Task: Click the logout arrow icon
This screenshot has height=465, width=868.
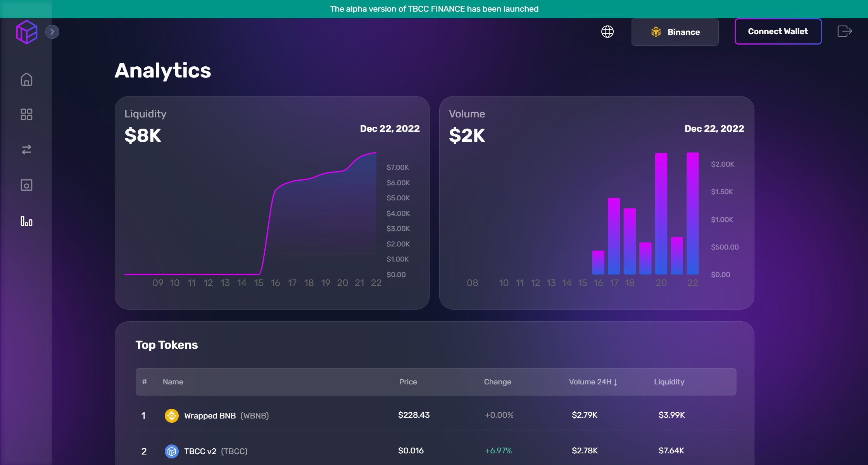Action: 845,31
